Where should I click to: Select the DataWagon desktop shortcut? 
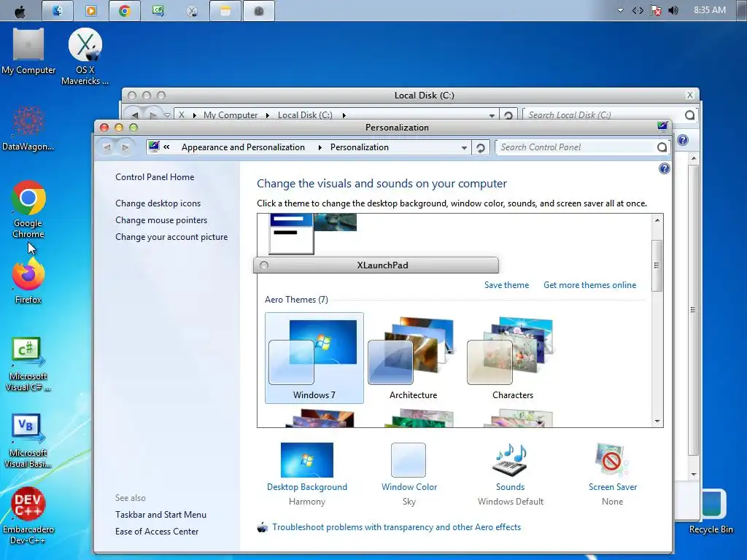coord(28,128)
